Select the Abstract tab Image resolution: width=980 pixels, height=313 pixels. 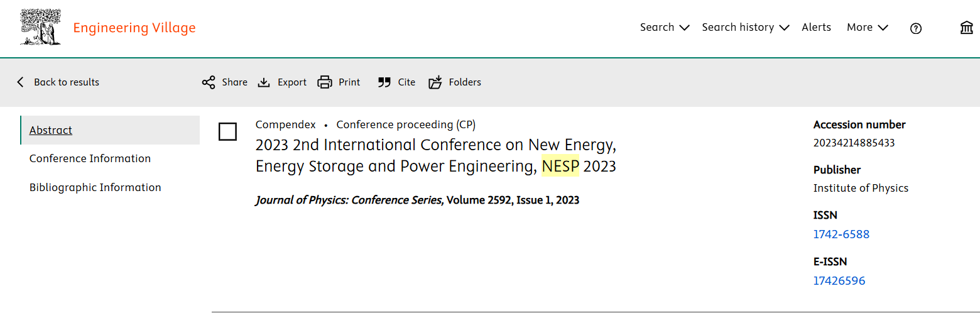[51, 130]
